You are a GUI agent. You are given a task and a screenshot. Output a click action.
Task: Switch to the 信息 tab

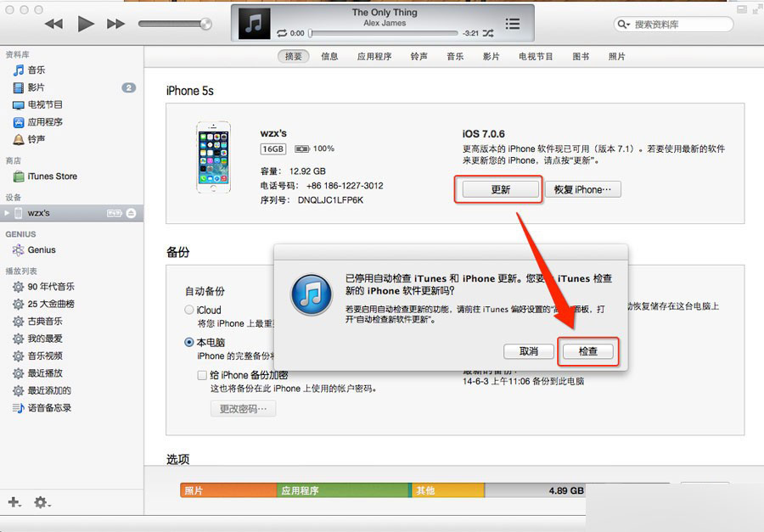pos(329,57)
